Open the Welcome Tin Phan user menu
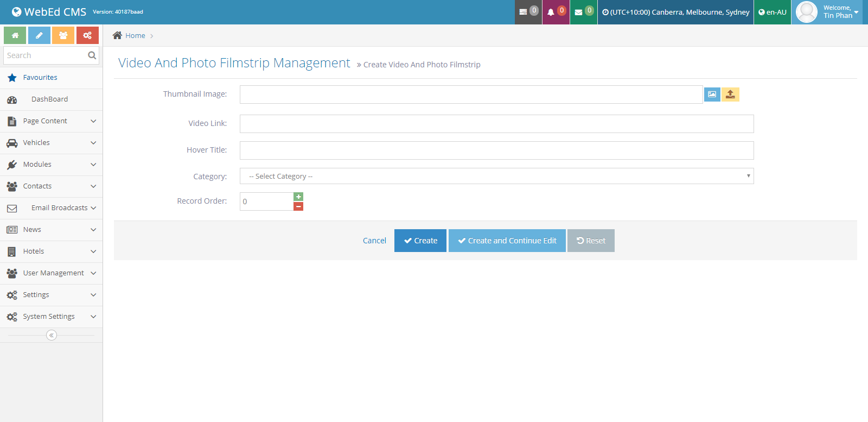 829,12
